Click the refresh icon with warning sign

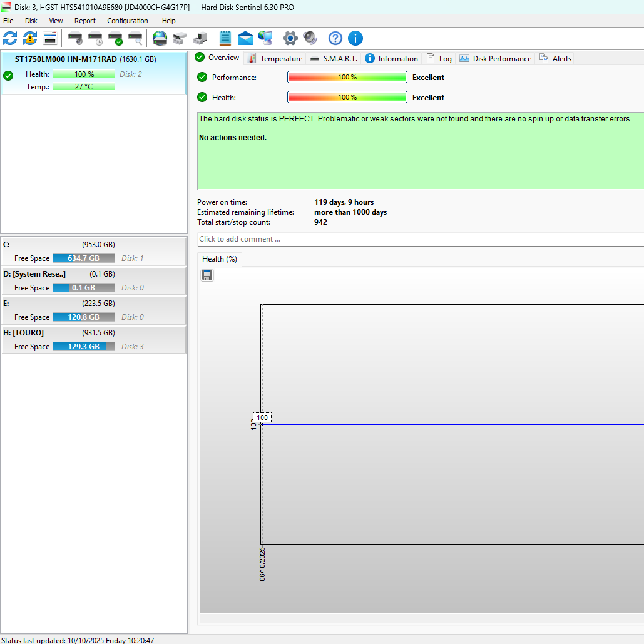30,38
